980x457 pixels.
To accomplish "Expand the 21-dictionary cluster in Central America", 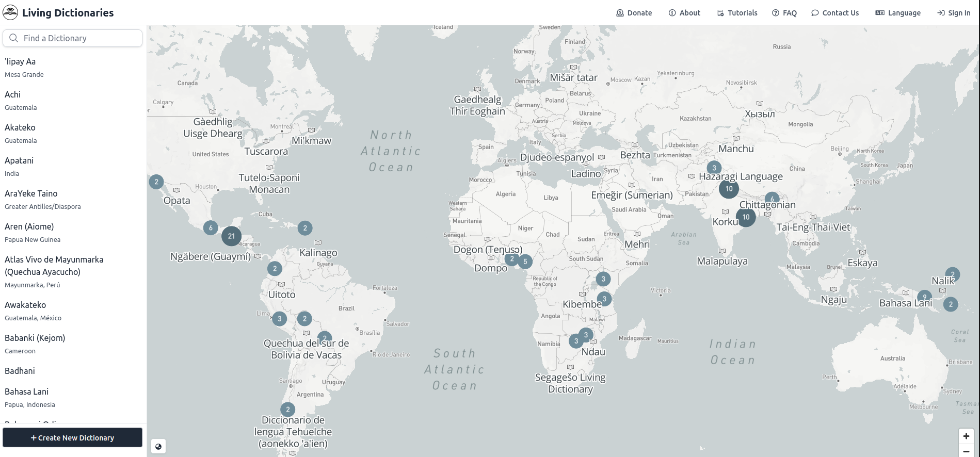I will [231, 236].
